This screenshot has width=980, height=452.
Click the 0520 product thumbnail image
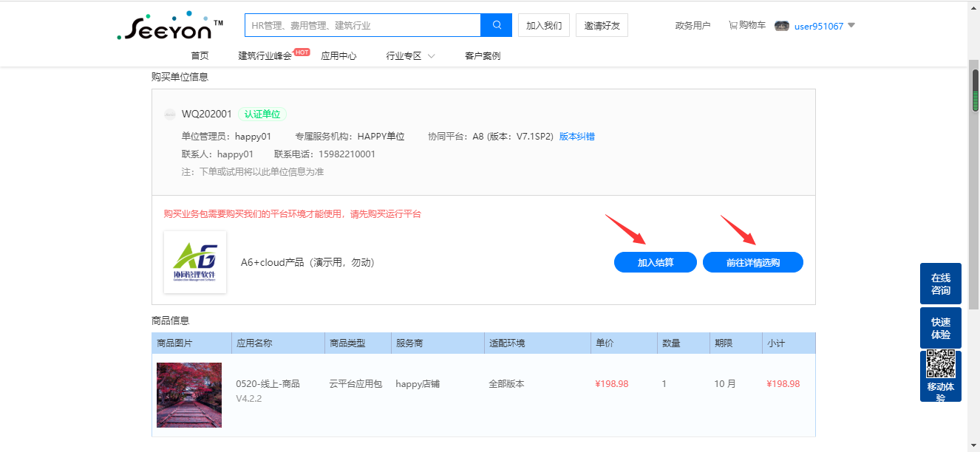[189, 395]
